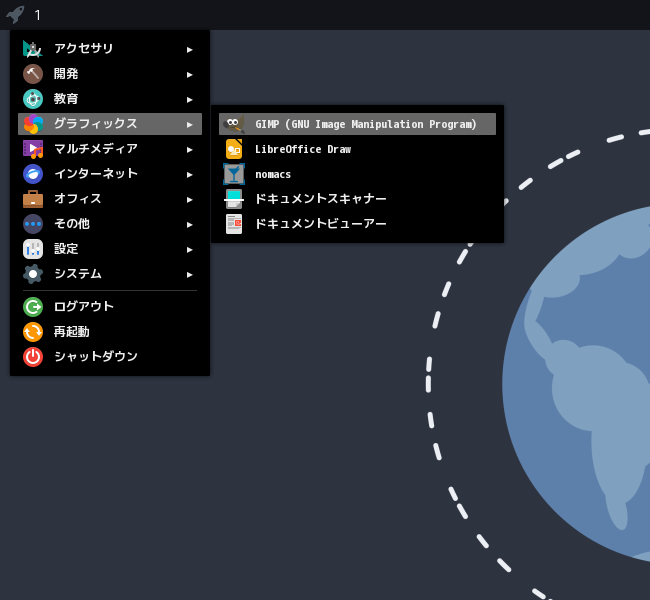Viewport: 650px width, 600px height.
Task: Click the orange 再起動 icon
Action: (33, 332)
